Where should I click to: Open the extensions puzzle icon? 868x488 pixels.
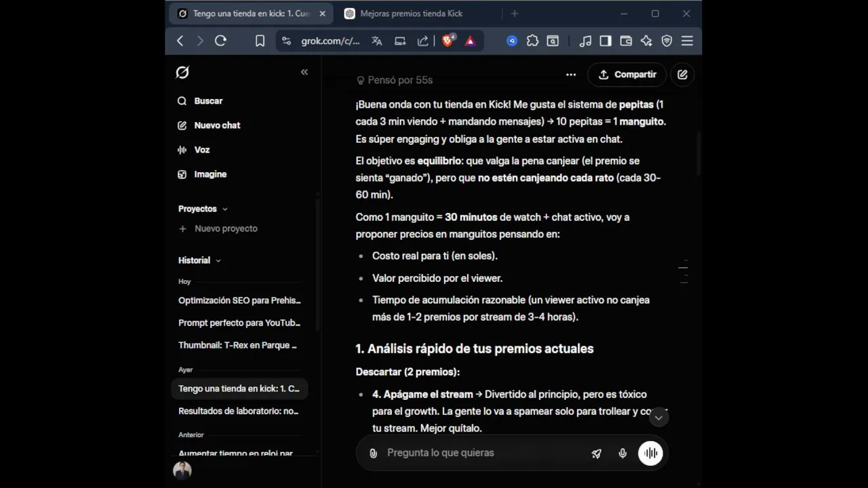point(533,41)
